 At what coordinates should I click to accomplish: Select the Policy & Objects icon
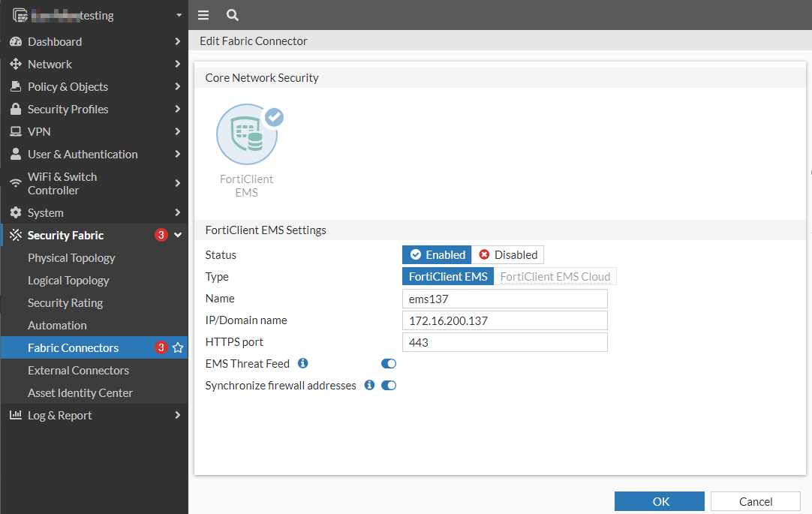pyautogui.click(x=16, y=86)
